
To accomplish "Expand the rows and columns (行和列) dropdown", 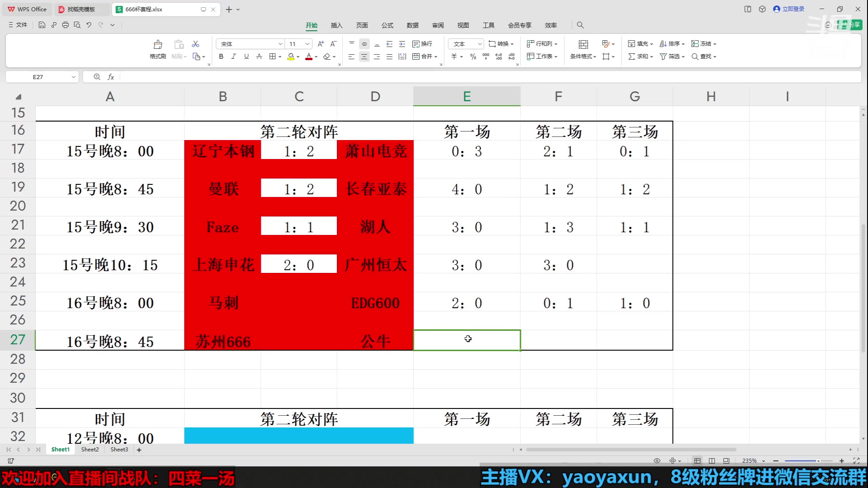I will click(556, 44).
